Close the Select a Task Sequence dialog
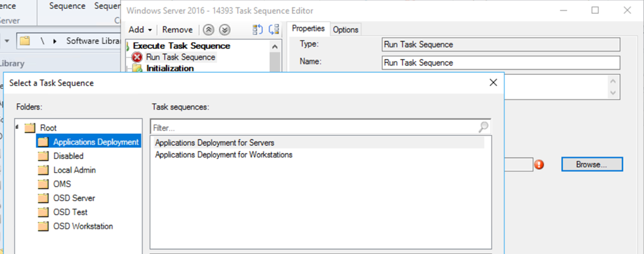Viewport: 644px width, 254px height. tap(494, 82)
